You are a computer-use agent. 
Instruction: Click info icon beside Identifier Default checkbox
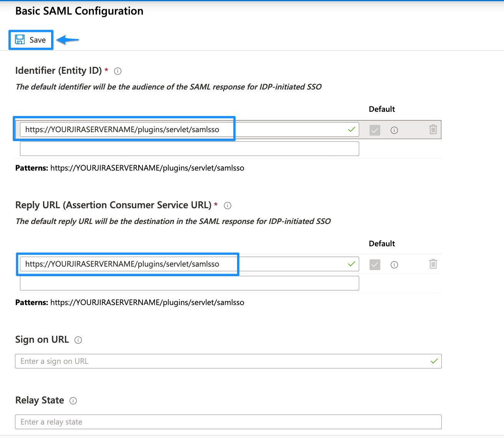tap(394, 130)
